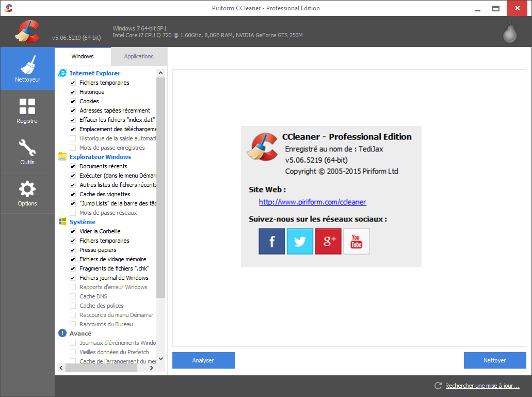
Task: Open the piriform.com/ccleaner link
Action: pos(313,202)
